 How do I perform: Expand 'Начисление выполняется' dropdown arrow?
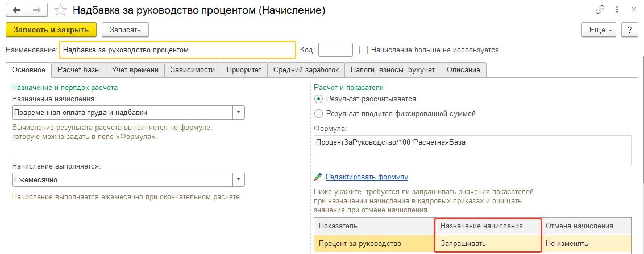click(239, 180)
